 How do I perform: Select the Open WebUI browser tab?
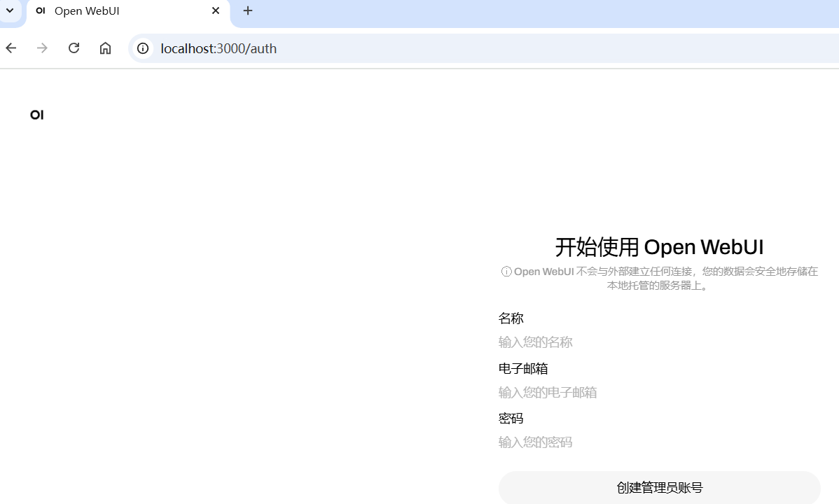(x=128, y=12)
